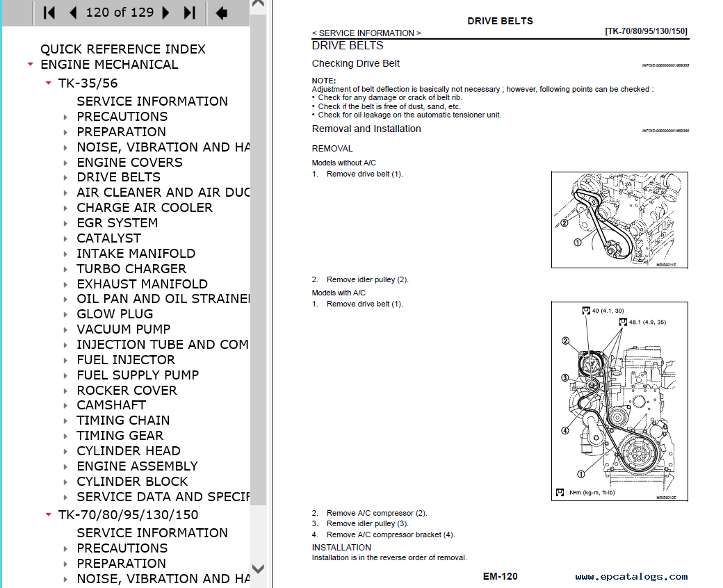Screen dimensions: 723x588
Task: Expand PRECAUTIONS under TK-35/56
Action: coord(65,117)
